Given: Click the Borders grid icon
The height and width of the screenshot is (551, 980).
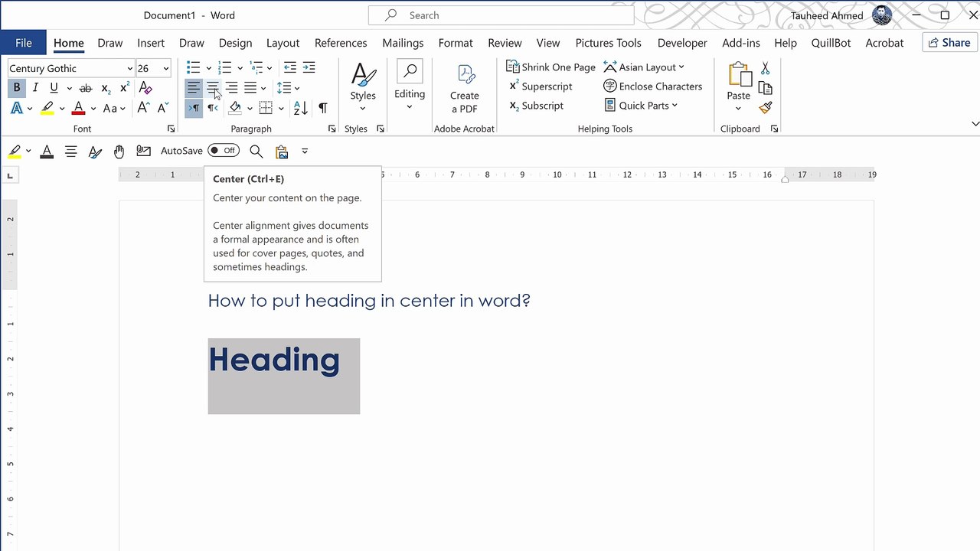Looking at the screenshot, I should click(x=266, y=109).
